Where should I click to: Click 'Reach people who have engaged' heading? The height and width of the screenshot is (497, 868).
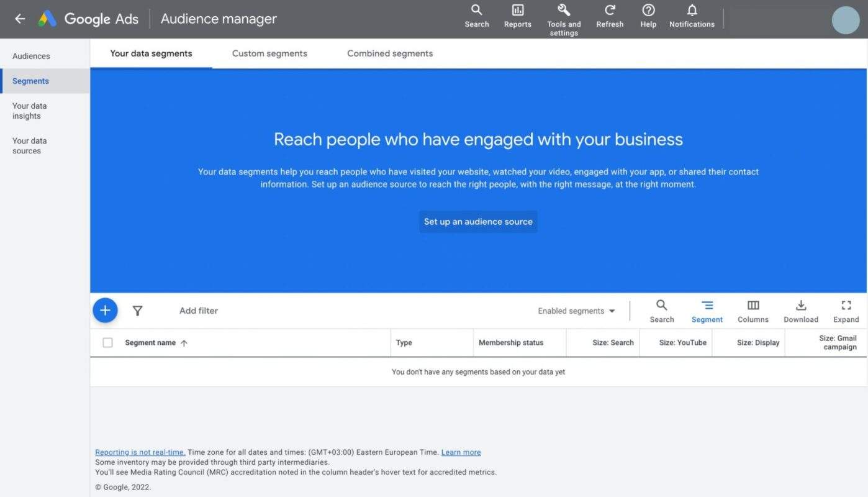(478, 139)
